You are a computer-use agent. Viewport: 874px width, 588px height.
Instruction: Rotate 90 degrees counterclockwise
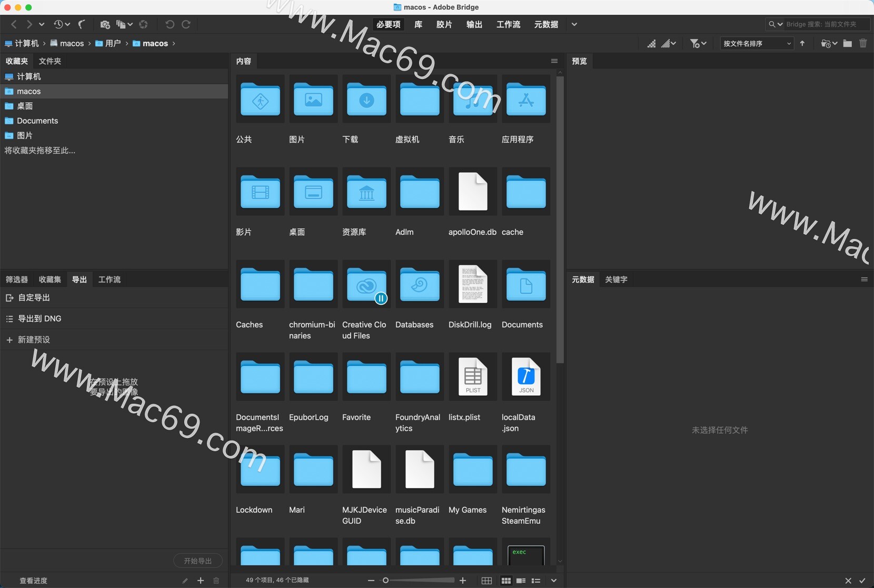pyautogui.click(x=170, y=24)
